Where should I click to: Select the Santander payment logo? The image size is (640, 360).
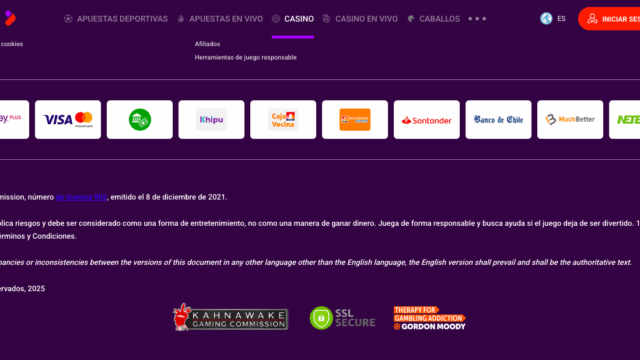coord(427,120)
